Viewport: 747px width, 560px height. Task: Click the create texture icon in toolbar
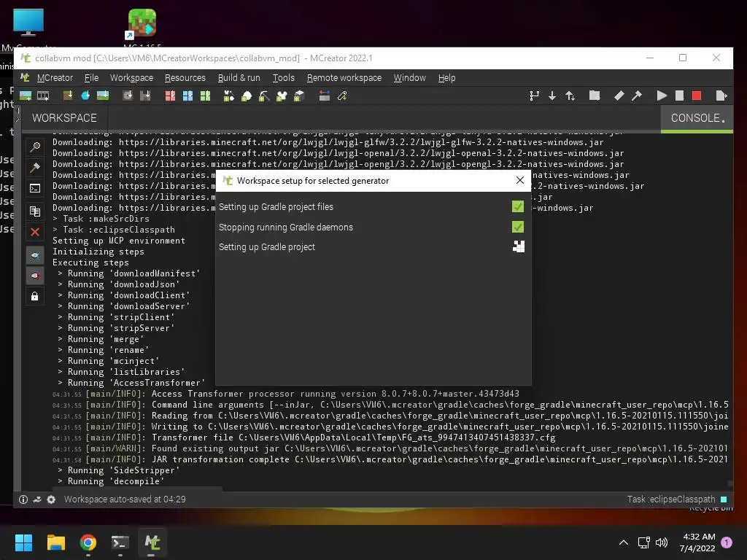tap(26, 96)
